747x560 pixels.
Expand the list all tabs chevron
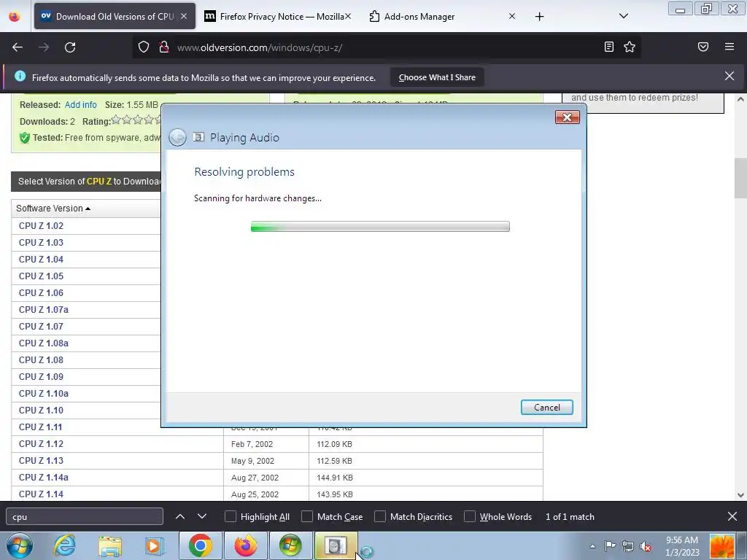tap(623, 16)
